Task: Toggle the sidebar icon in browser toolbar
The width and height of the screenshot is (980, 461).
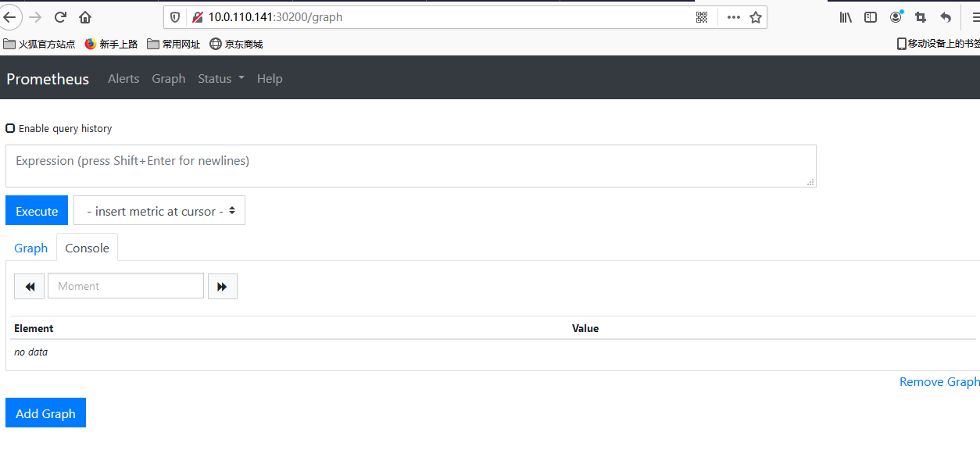Action: (871, 17)
